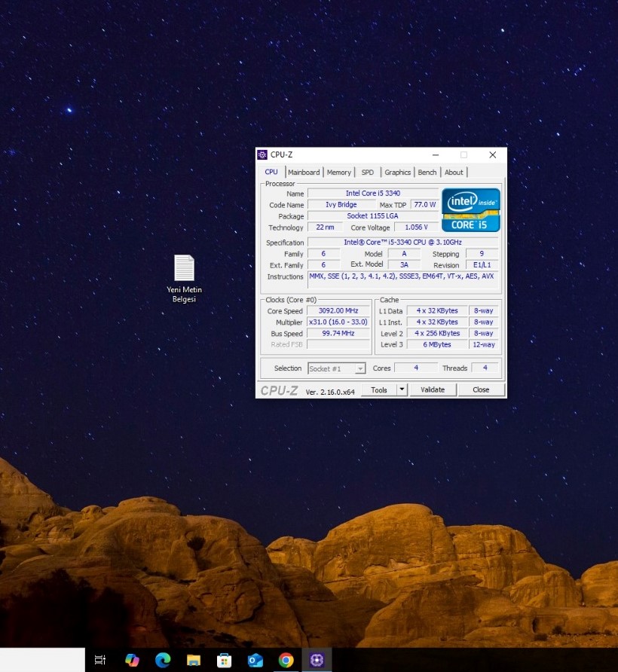Open File Explorer from the taskbar
This screenshot has width=618, height=672.
[194, 660]
